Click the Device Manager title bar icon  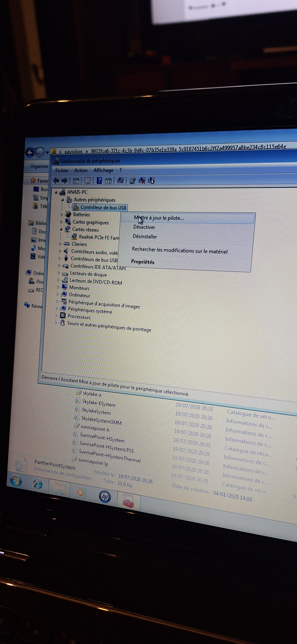[x=56, y=161]
